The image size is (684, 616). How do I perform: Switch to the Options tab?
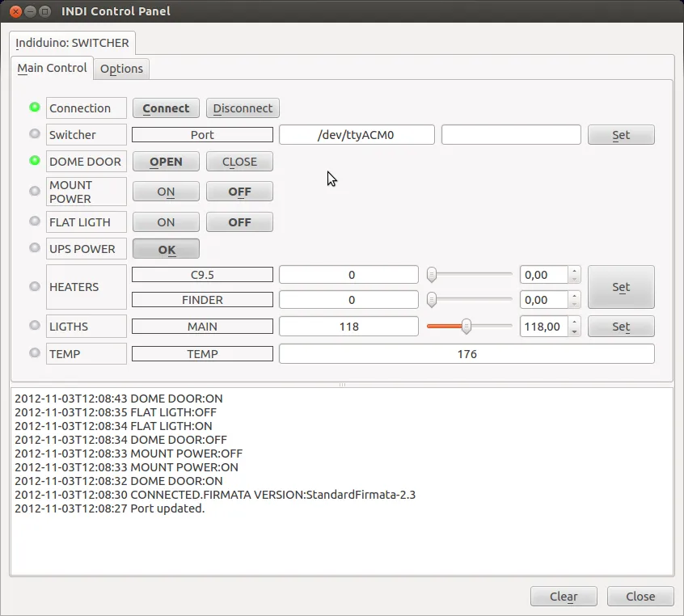point(121,69)
